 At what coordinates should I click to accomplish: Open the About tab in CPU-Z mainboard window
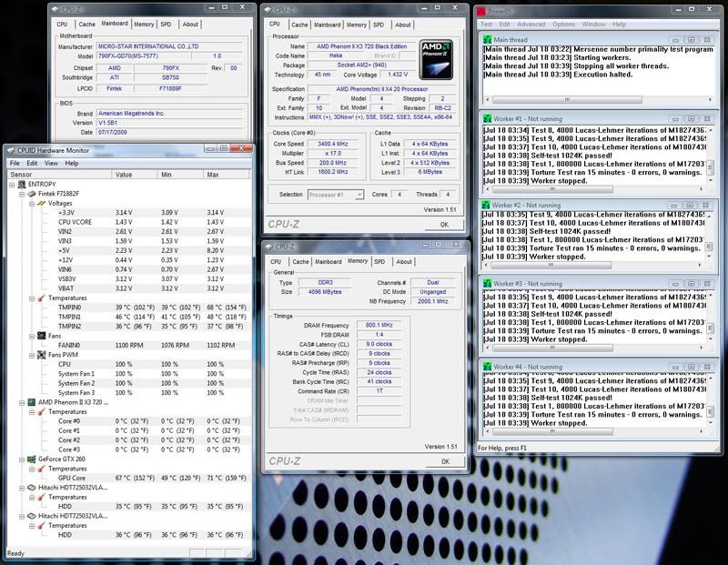click(190, 25)
